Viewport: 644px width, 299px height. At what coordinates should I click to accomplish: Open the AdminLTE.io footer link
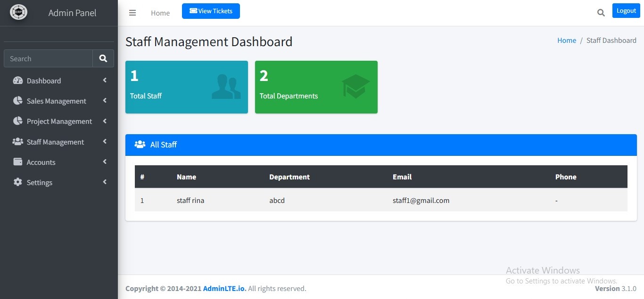coord(224,289)
